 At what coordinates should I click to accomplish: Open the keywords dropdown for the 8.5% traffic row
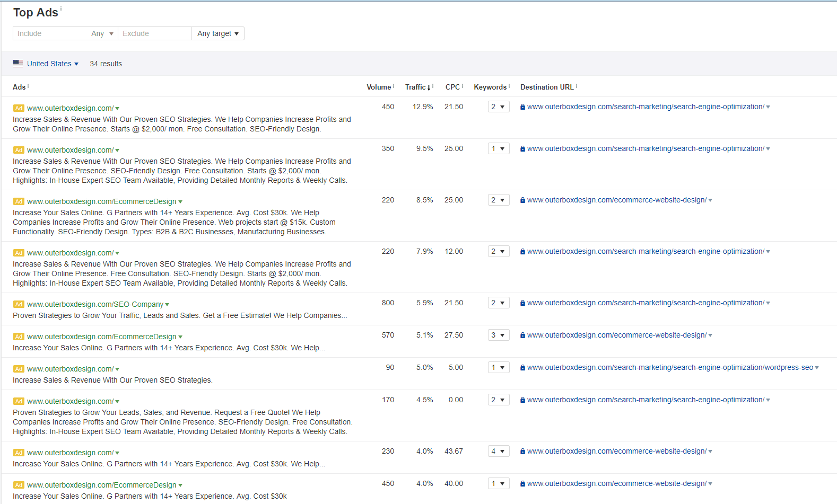499,200
